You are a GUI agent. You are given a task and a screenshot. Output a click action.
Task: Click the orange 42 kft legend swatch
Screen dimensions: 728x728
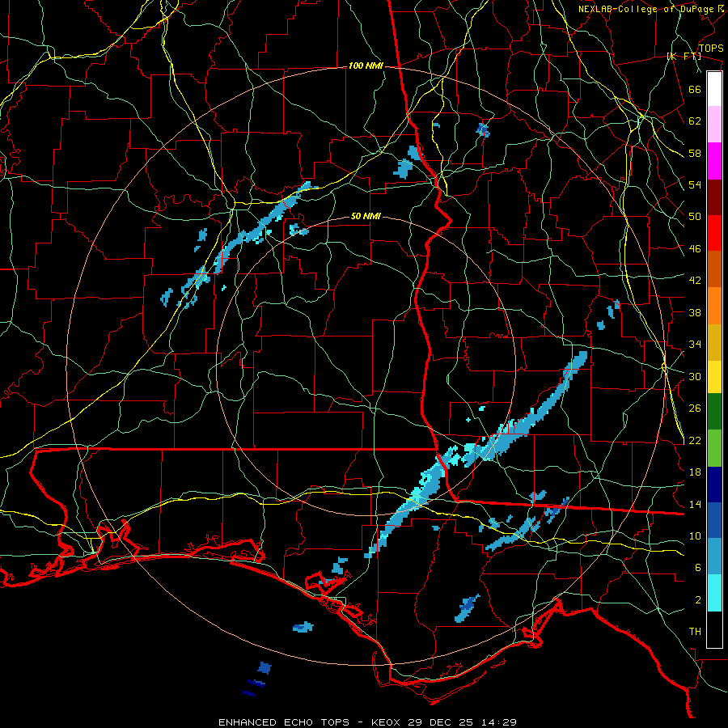[x=714, y=306]
